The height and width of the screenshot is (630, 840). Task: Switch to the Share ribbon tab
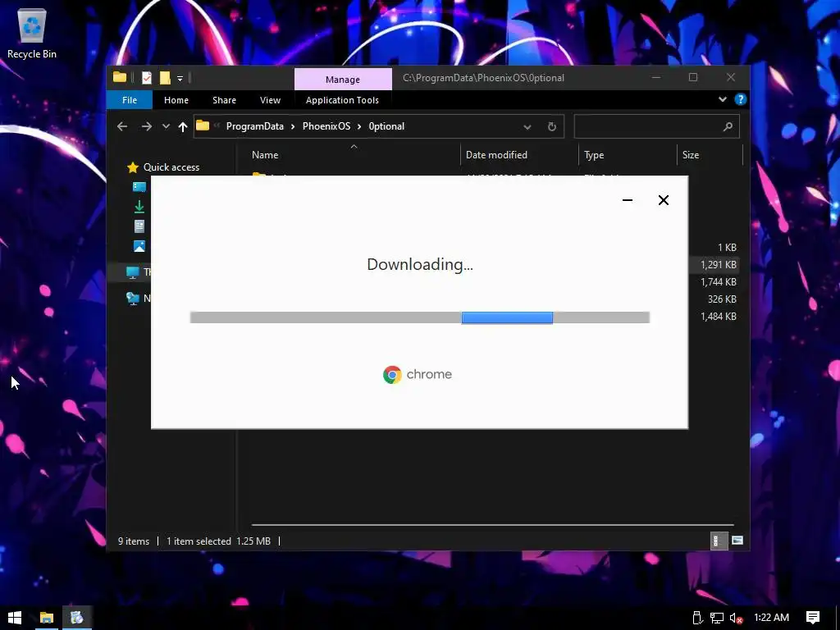pyautogui.click(x=224, y=100)
